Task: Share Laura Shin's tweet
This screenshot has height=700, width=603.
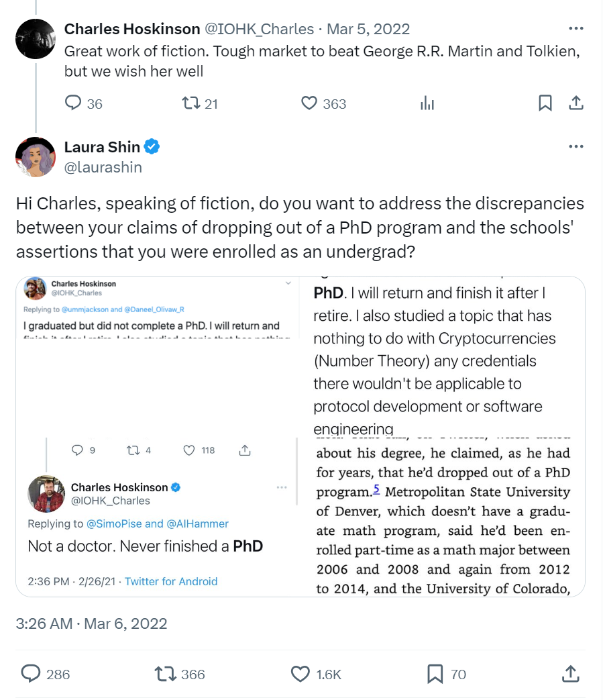Action: coord(569,674)
